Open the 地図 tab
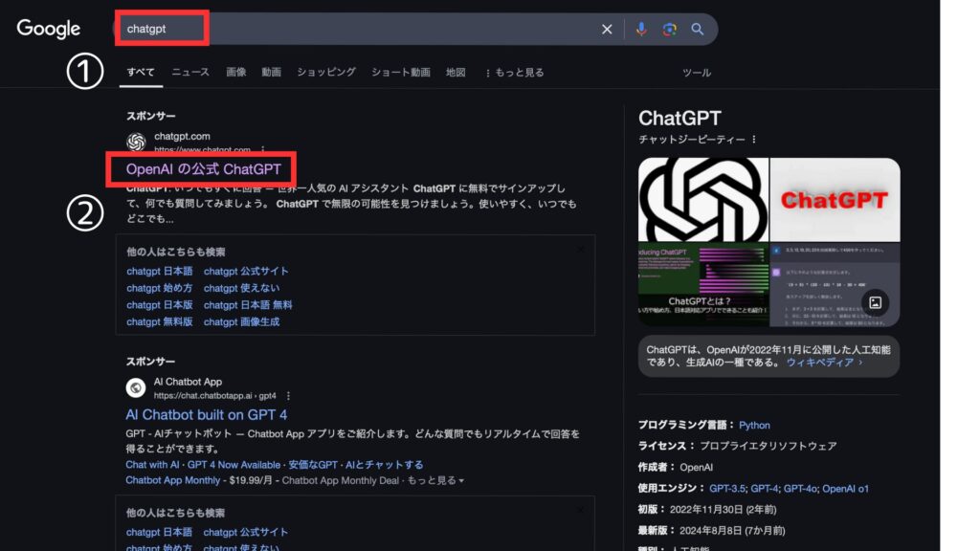980x551 pixels. 456,73
